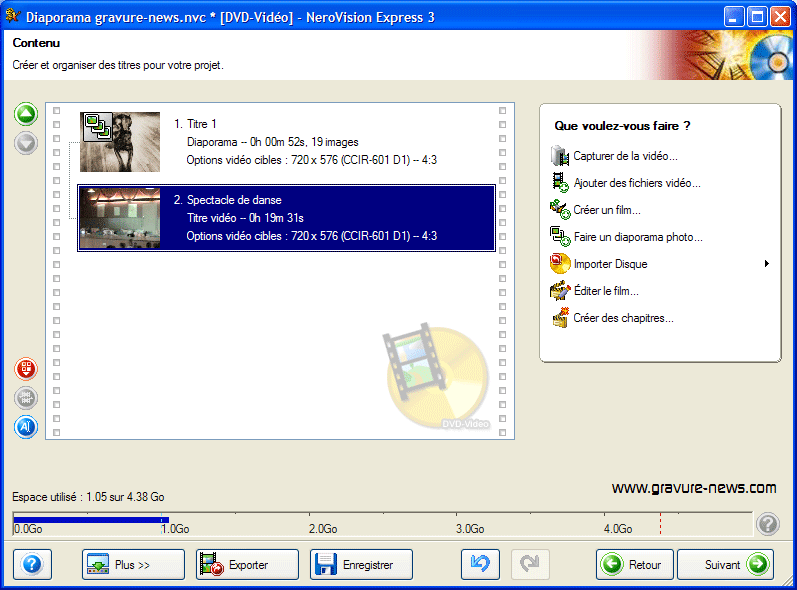Image resolution: width=797 pixels, height=590 pixels.
Task: Click the Ajouter des fichiers vidéo film icon
Action: point(560,182)
